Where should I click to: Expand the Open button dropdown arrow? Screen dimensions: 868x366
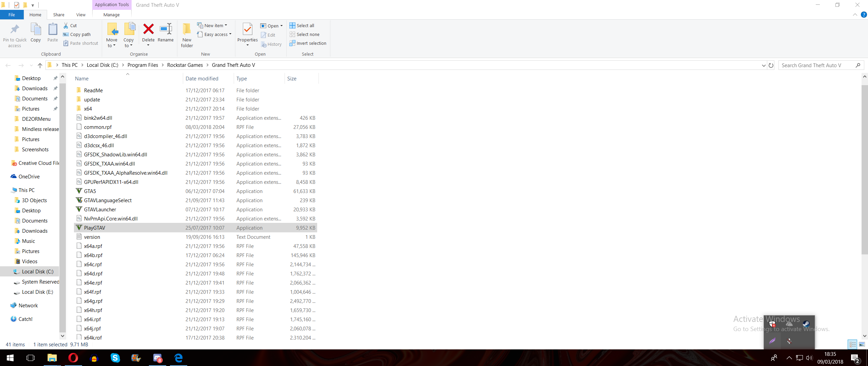(281, 26)
